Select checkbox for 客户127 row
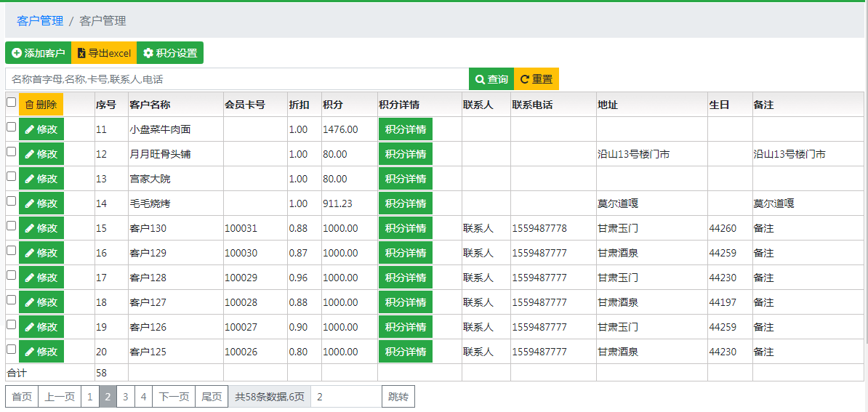This screenshot has height=412, width=868. [11, 300]
